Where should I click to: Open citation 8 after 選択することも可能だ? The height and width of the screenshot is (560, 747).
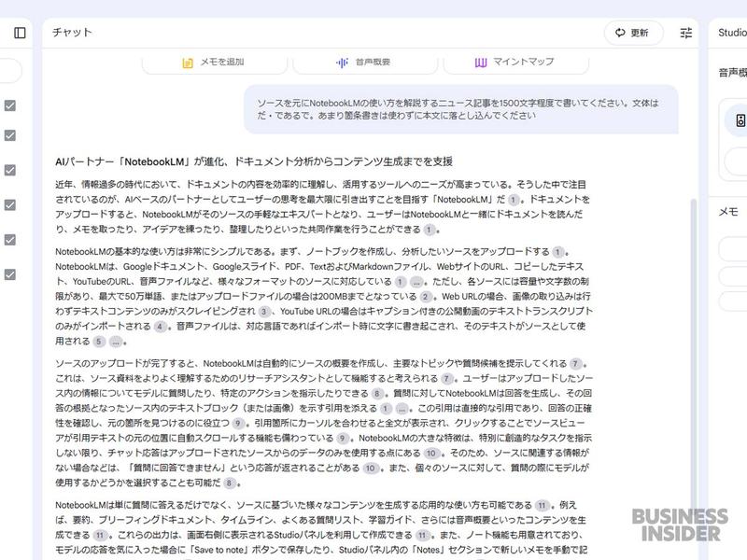point(230,483)
